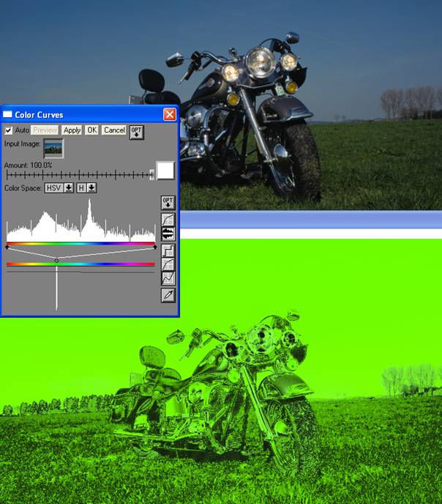Click the Input Image thumbnail

53,149
